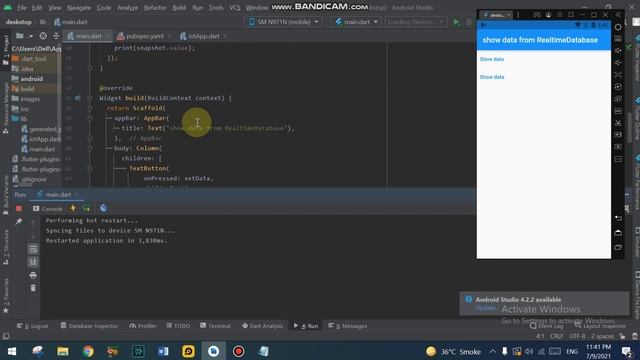
Task: Clear console with trash icon
Action: pos(33,288)
